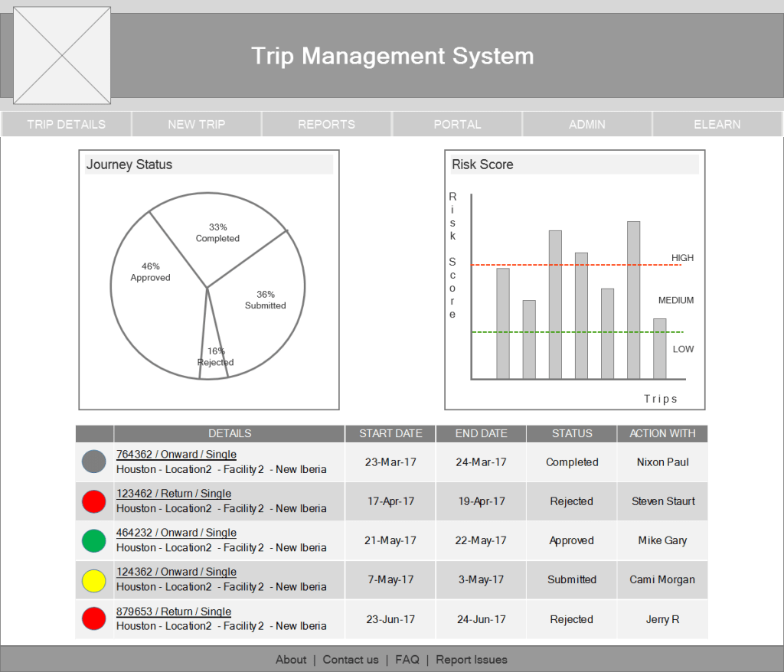Image resolution: width=784 pixels, height=672 pixels.
Task: Open trip link 764362 / Onward / Single
Action: [176, 455]
